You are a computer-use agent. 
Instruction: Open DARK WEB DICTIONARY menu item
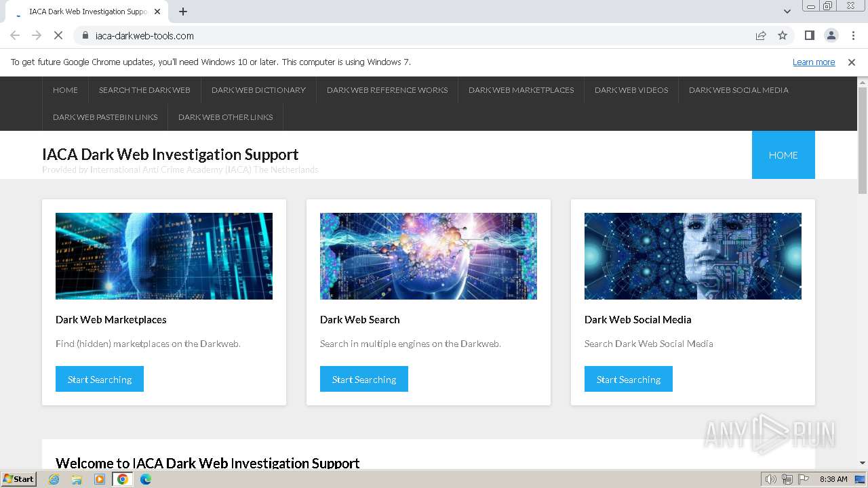tap(258, 90)
